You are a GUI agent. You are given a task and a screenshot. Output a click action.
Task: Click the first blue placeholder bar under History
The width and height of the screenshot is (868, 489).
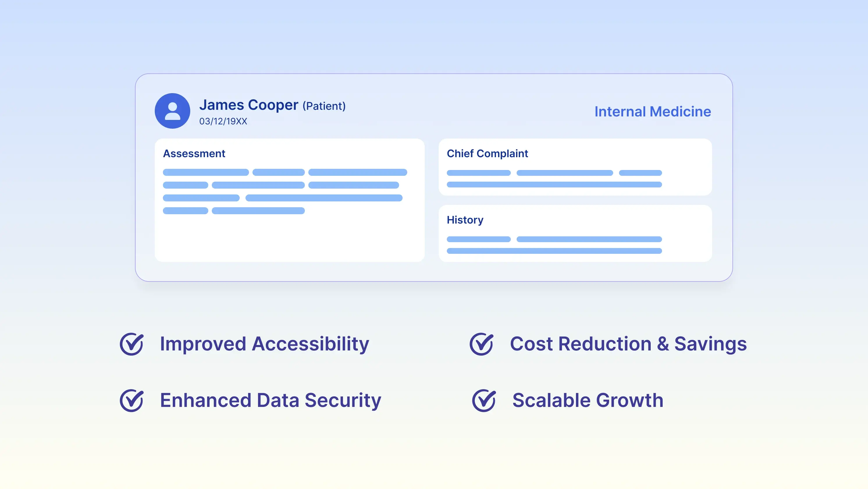(479, 240)
